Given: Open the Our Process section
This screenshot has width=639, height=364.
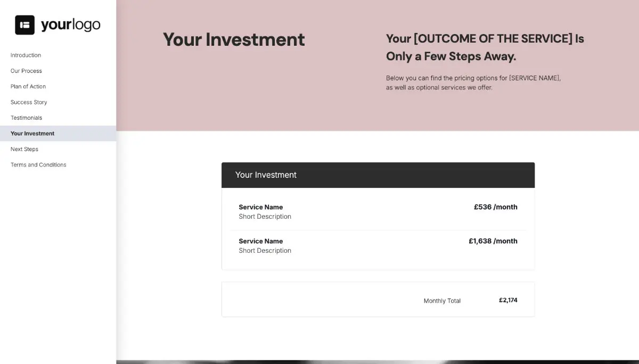Looking at the screenshot, I should pos(26,71).
